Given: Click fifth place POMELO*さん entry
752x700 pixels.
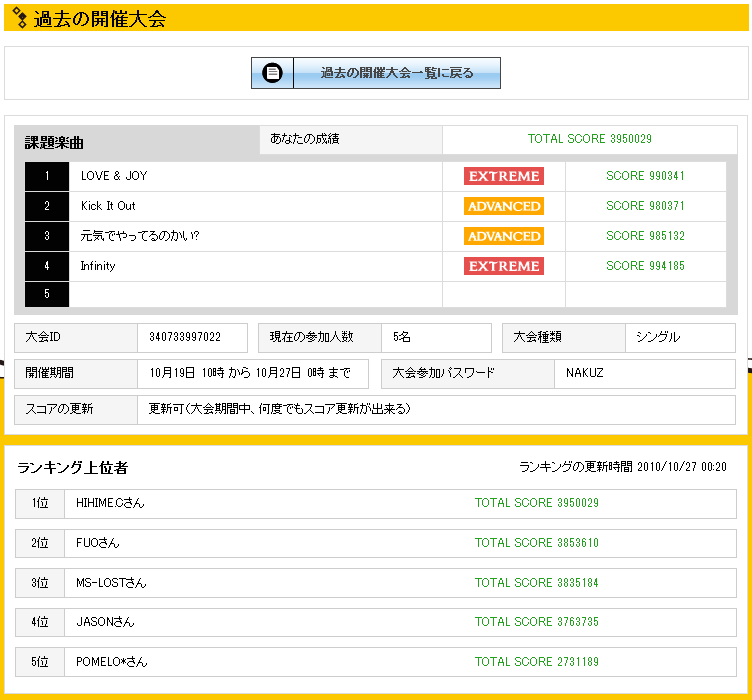Looking at the screenshot, I should (111, 662).
